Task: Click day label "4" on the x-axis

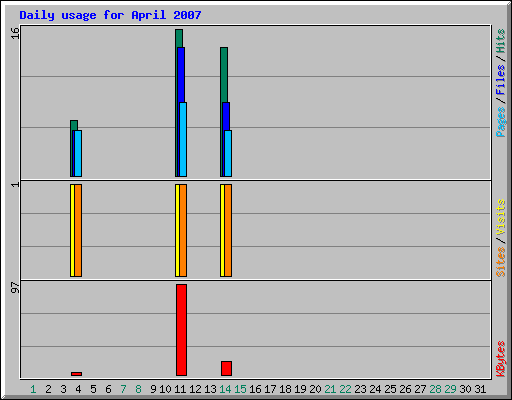Action: pyautogui.click(x=78, y=389)
